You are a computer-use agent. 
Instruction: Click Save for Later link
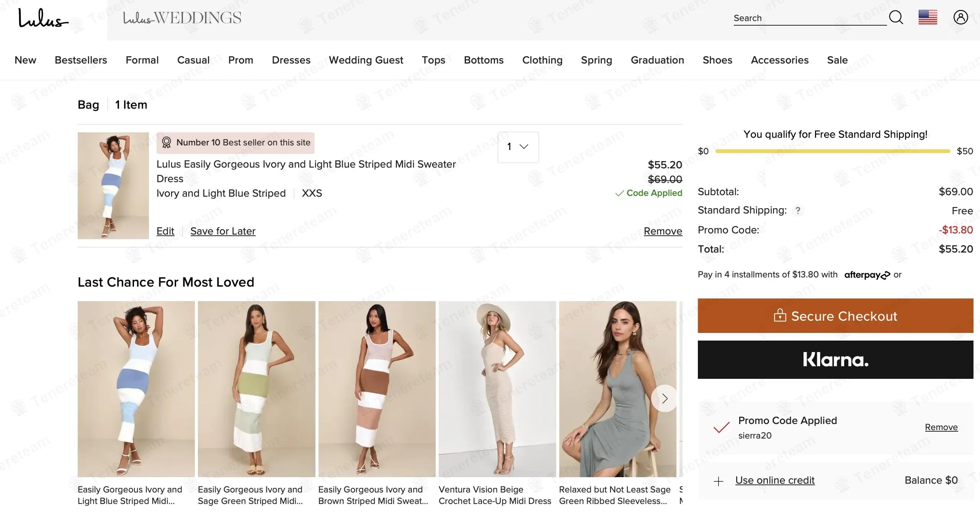coord(223,231)
